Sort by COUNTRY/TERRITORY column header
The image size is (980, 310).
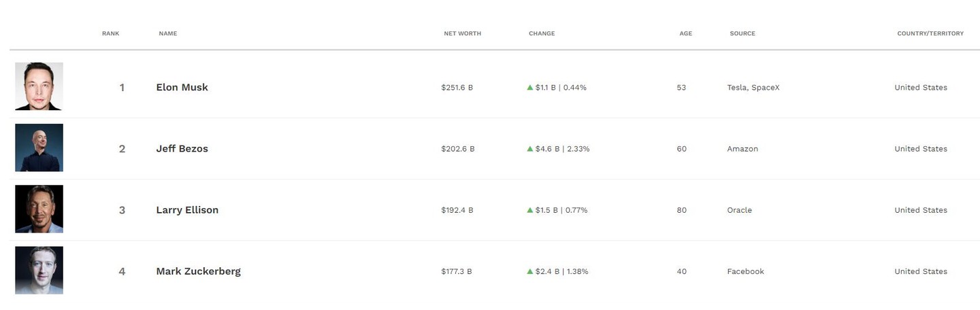[x=930, y=33]
